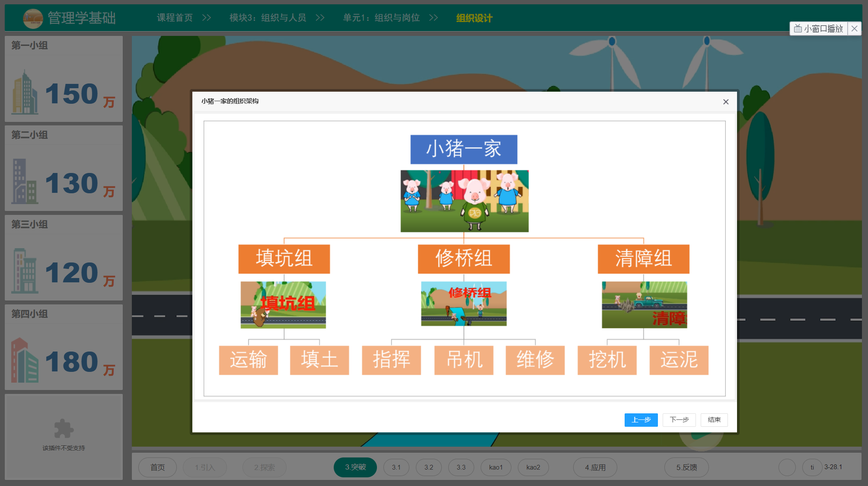Click the 管理学基础 course logo icon
The height and width of the screenshot is (486, 868).
(33, 18)
